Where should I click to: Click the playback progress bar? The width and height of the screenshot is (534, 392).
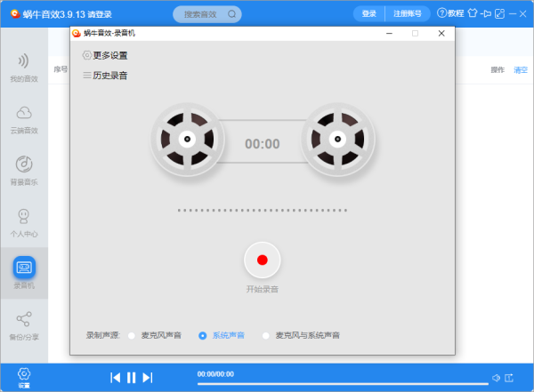(x=343, y=384)
